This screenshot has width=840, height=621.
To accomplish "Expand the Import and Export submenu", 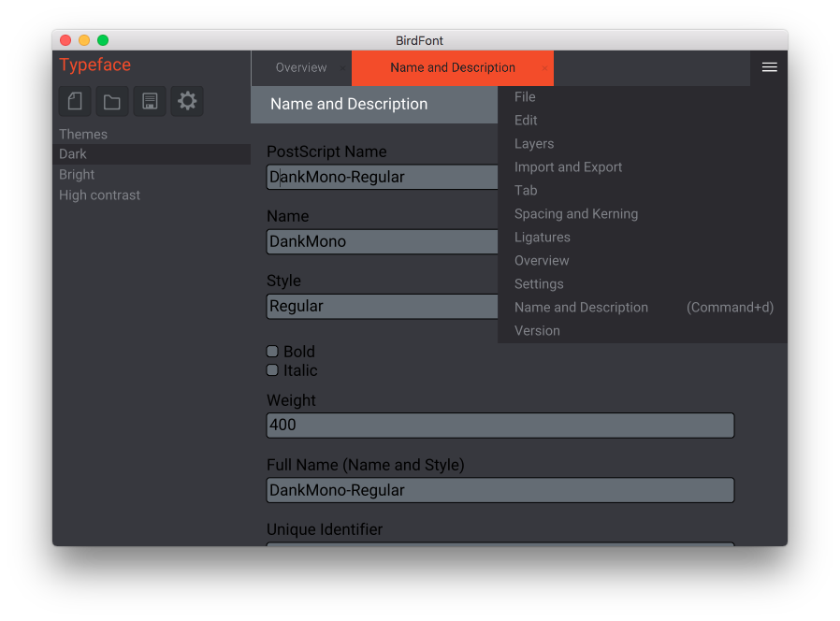I will coord(568,167).
